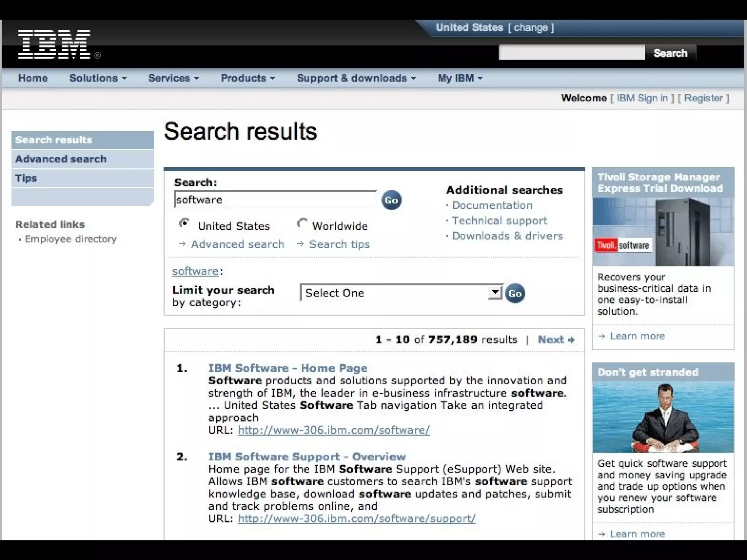
Task: Open the IBM Software - Home Page result
Action: [x=288, y=368]
